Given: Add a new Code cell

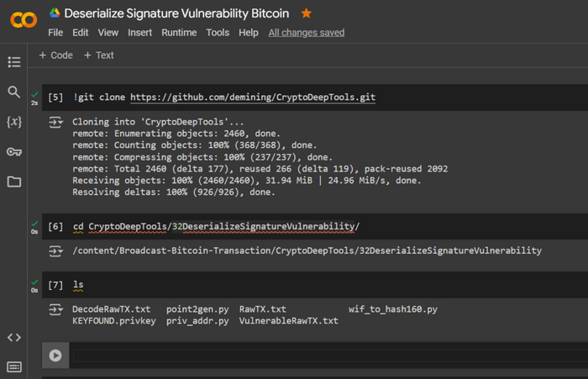Looking at the screenshot, I should tap(56, 55).
